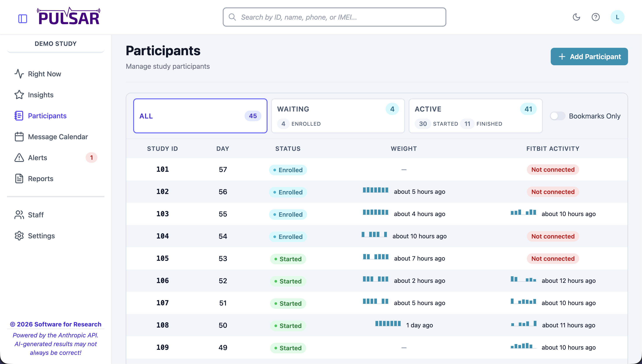Select the ALL participants filter
This screenshot has width=642, height=364.
[200, 116]
